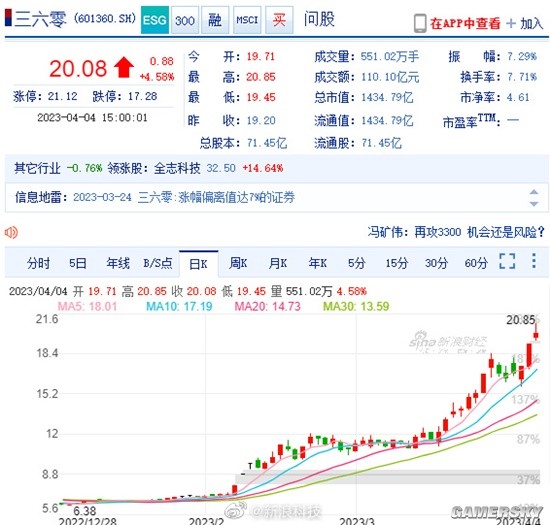The height and width of the screenshot is (525, 550).
Task: Switch to the 年K chart tab
Action: point(318,263)
